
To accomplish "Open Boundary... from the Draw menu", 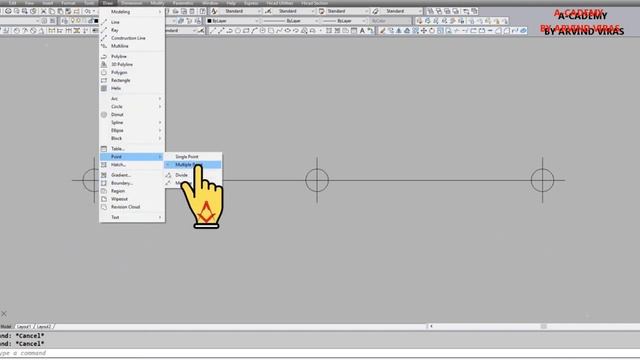I will coord(132,183).
